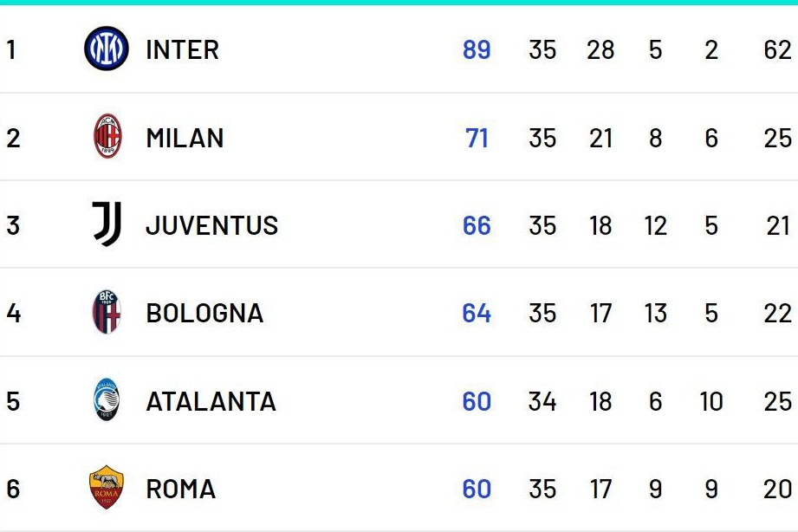Image resolution: width=798 pixels, height=532 pixels.
Task: Go to the ATALANTA team page
Action: click(211, 401)
